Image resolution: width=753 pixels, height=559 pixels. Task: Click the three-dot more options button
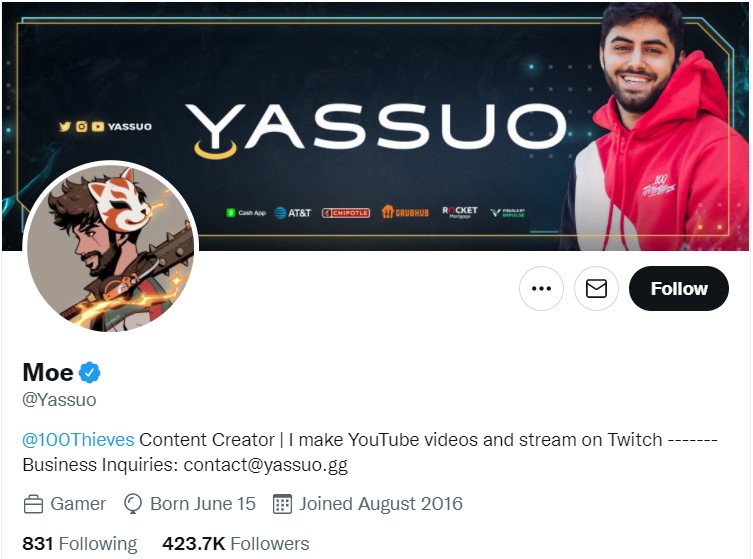(541, 289)
